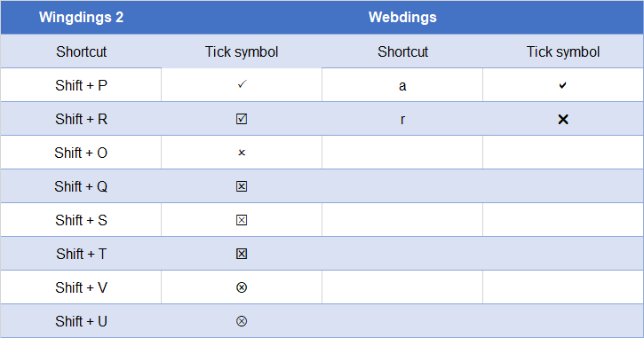Select the boxed X symbol for Shift + Q

pos(242,186)
